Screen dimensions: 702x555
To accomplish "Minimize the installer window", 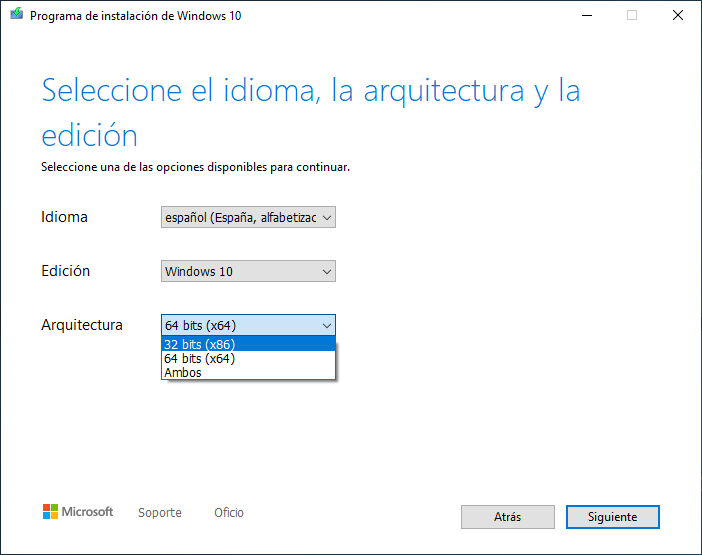I will tap(585, 15).
